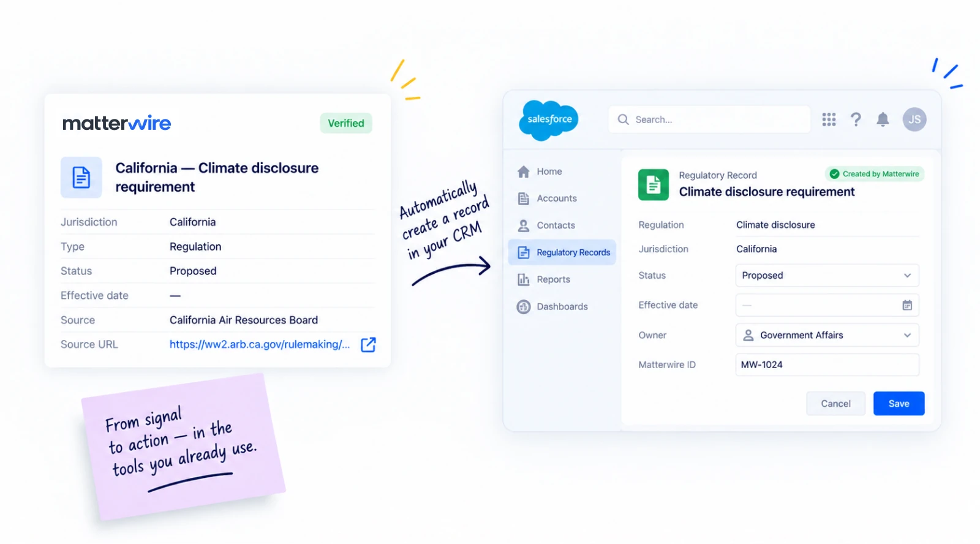This screenshot has height=544, width=980.
Task: Click the search magnifier icon
Action: [x=623, y=119]
